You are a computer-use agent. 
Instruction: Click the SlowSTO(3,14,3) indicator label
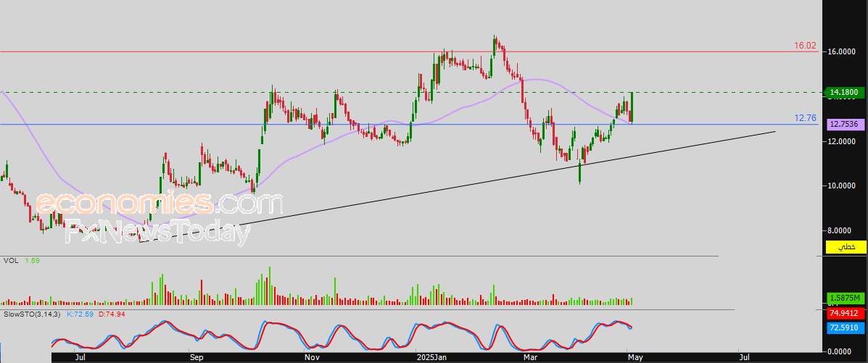click(32, 314)
